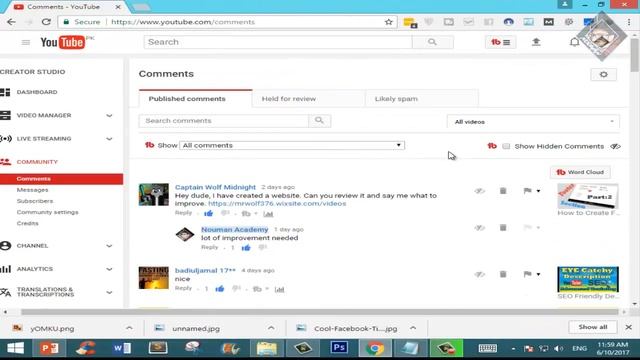Open the All comments filter dropdown
Viewport: 640px width, 360px height.
pos(292,145)
